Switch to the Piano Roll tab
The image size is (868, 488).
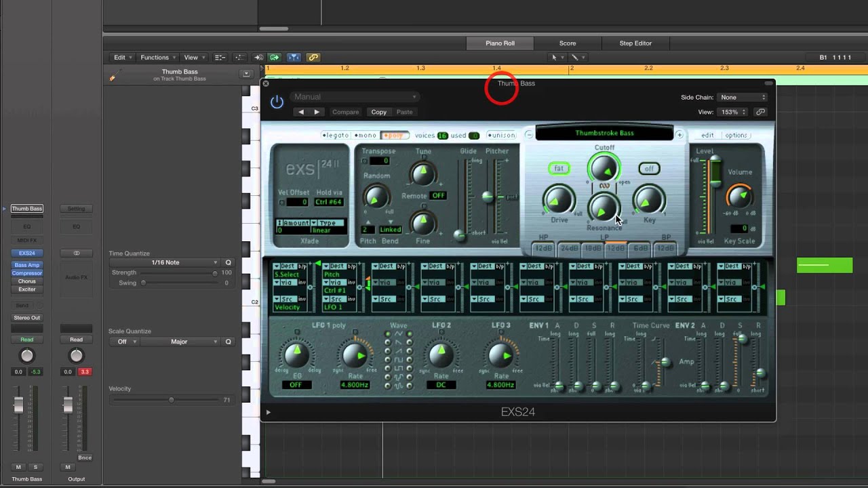500,43
